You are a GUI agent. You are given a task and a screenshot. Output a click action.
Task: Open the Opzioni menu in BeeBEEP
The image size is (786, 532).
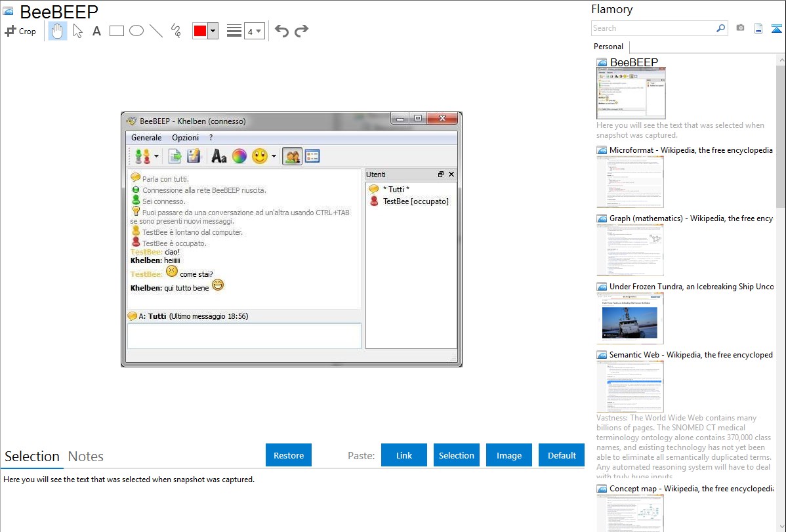point(186,137)
